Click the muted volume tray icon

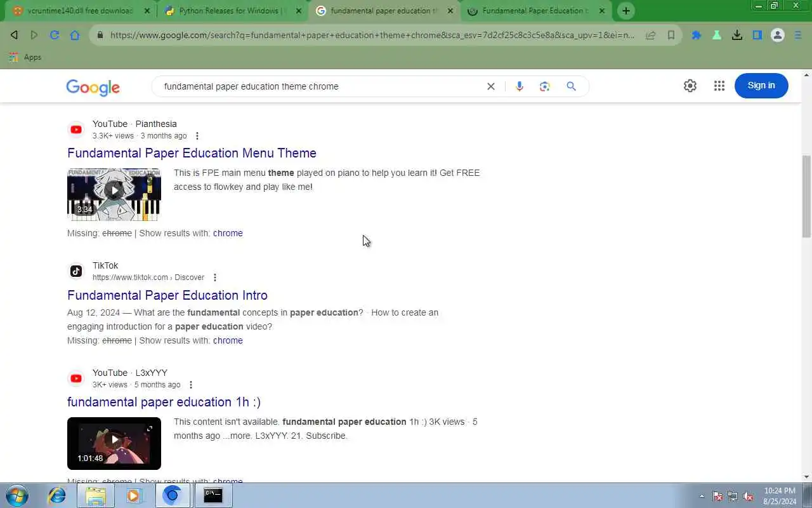pyautogui.click(x=748, y=496)
